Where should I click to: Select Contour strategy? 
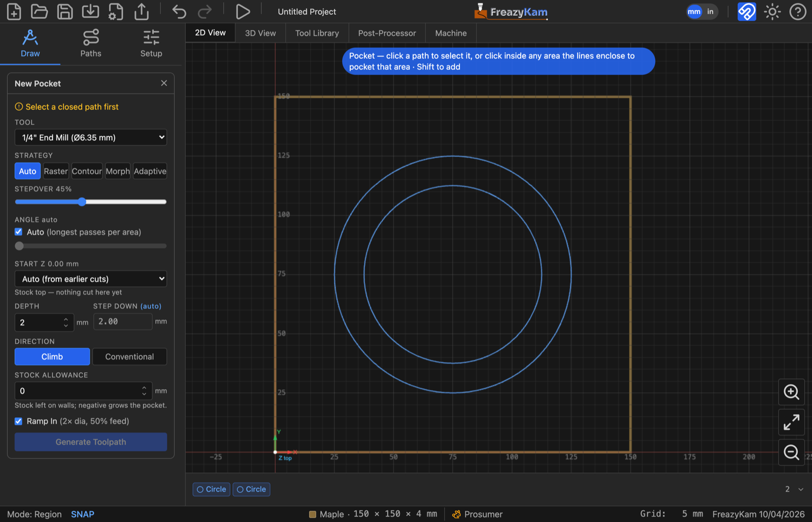coord(87,171)
